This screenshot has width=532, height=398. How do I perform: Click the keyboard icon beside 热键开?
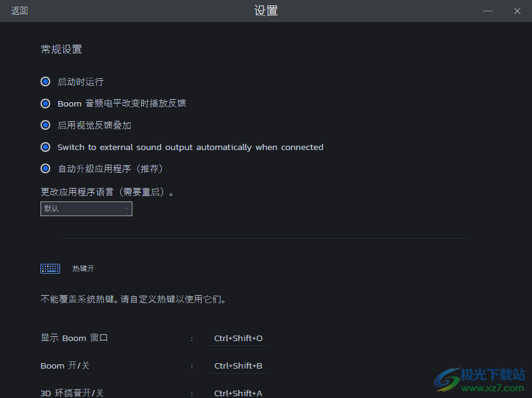point(50,268)
